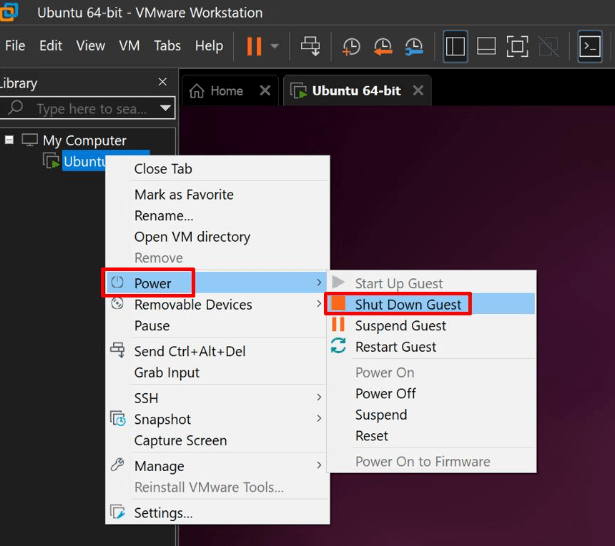
Task: Click the orange Suspend (pause) toolbar icon
Action: point(254,46)
